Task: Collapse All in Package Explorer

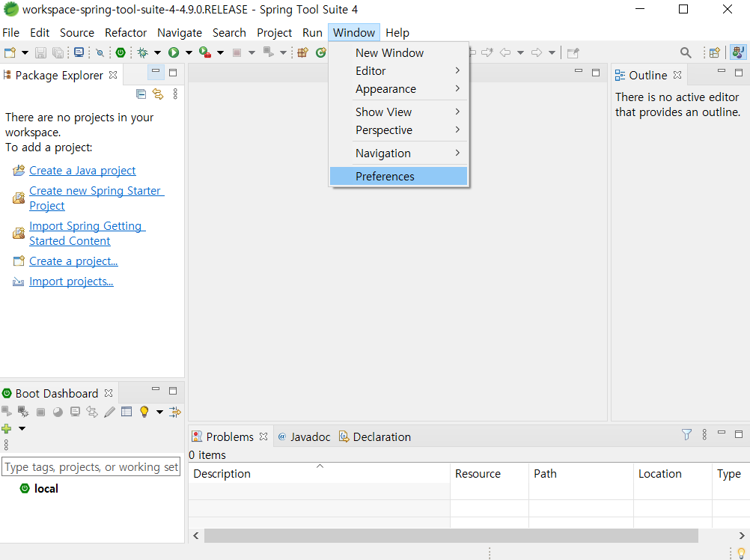Action: click(141, 94)
